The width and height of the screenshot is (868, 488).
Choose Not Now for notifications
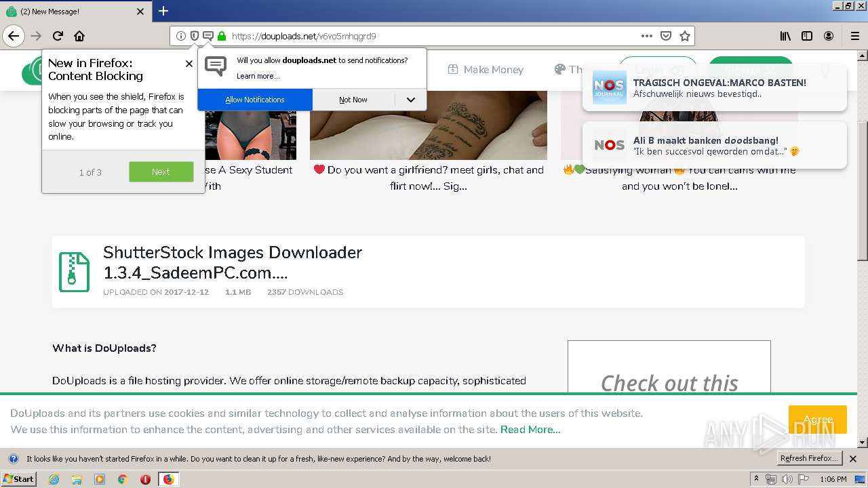(353, 100)
